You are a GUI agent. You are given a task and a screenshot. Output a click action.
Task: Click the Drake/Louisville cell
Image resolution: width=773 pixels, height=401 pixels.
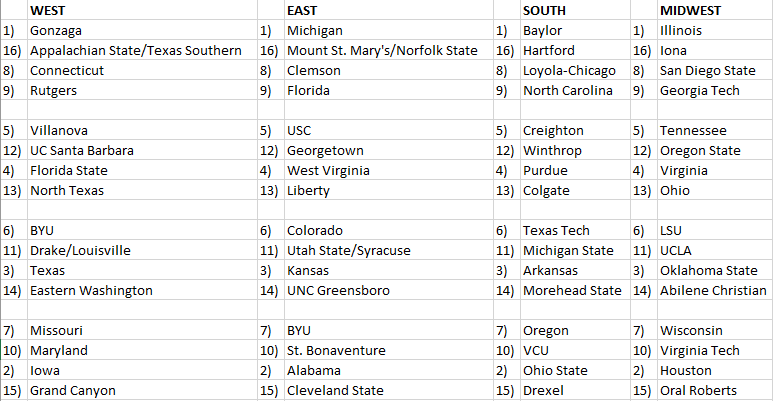tap(80, 250)
